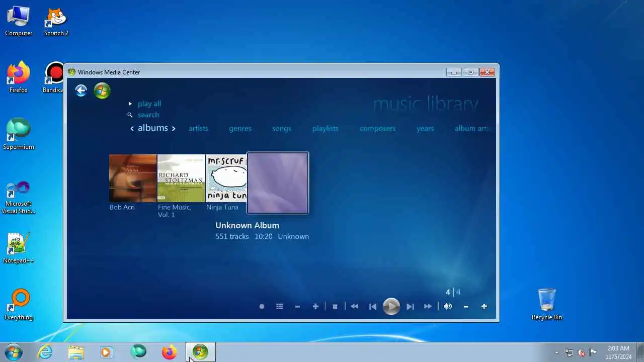Click the Unknown Album title text
644x362 pixels.
click(x=248, y=225)
